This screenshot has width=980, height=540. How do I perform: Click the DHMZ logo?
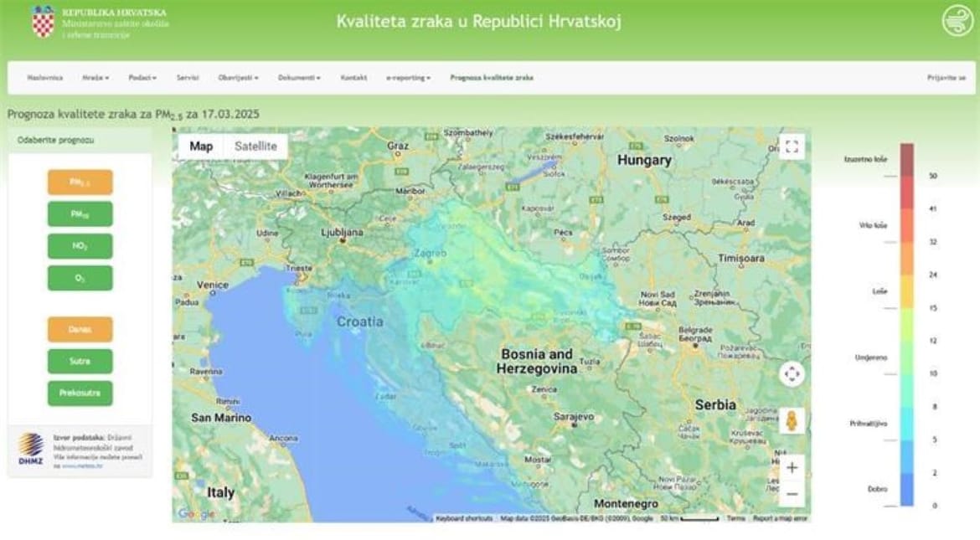31,450
